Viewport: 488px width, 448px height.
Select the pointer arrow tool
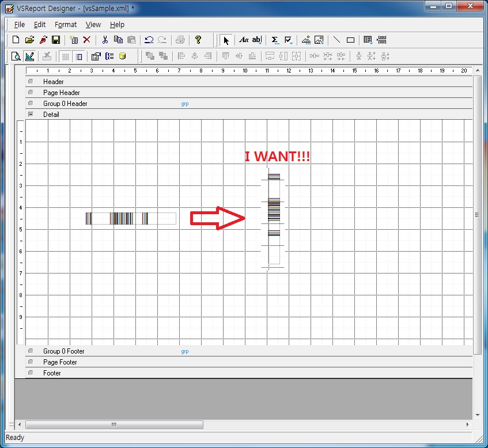pyautogui.click(x=226, y=40)
